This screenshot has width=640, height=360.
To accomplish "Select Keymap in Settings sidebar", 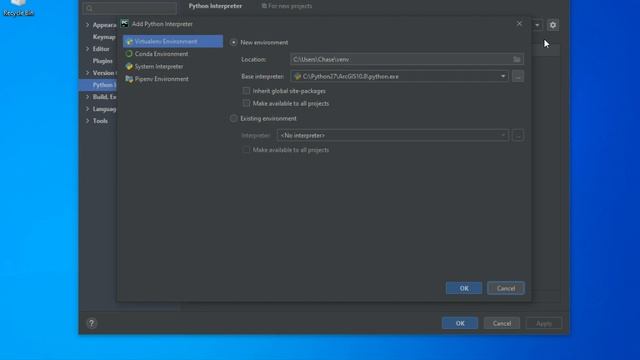I will coord(104,37).
